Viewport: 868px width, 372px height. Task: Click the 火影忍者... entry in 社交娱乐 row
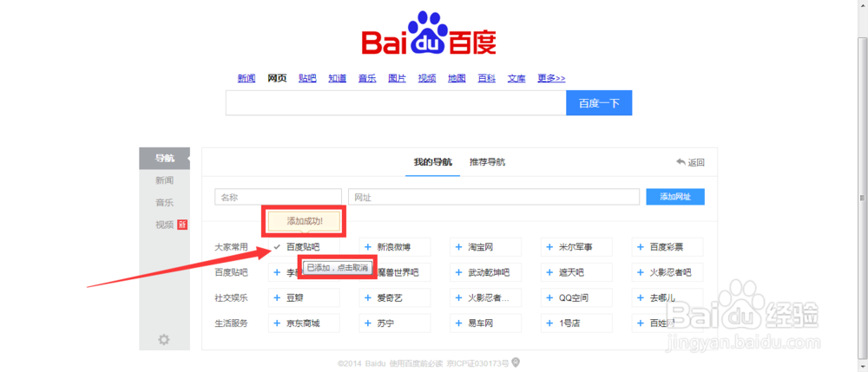point(485,298)
